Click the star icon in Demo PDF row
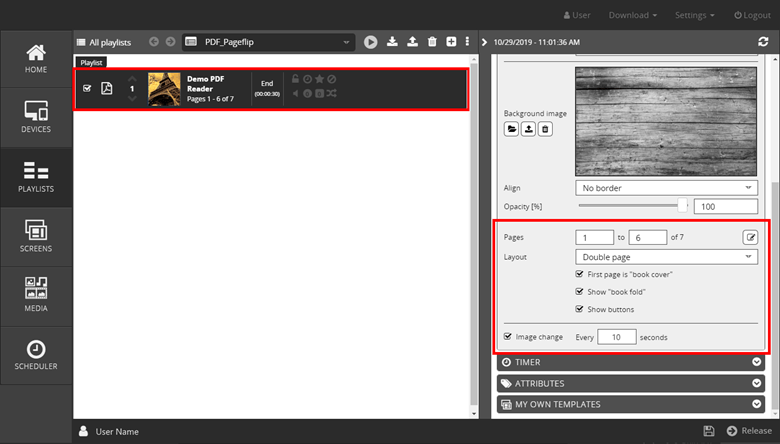The width and height of the screenshot is (780, 444). pyautogui.click(x=319, y=79)
